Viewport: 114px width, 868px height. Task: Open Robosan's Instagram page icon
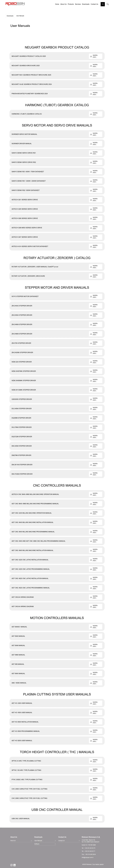[x=11, y=865]
